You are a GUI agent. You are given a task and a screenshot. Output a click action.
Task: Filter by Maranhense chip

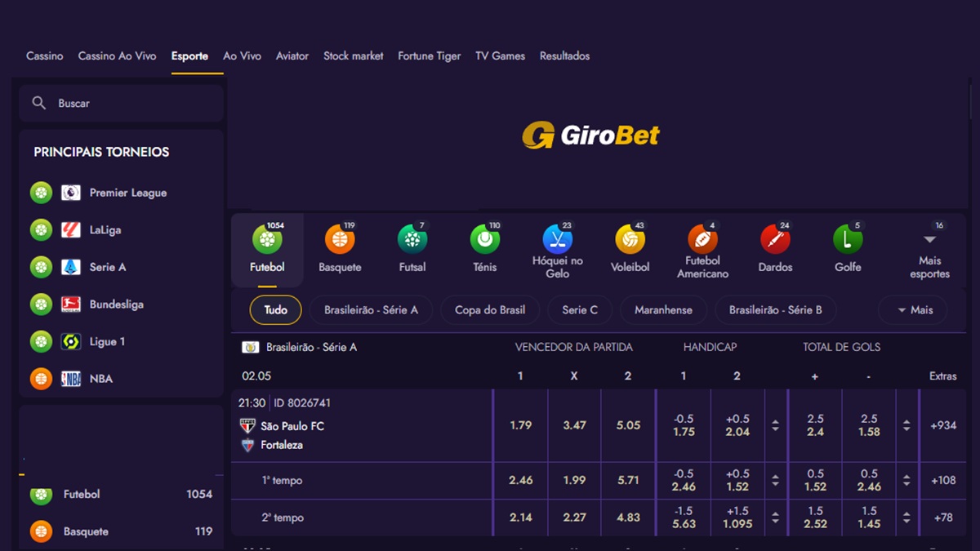coord(663,310)
